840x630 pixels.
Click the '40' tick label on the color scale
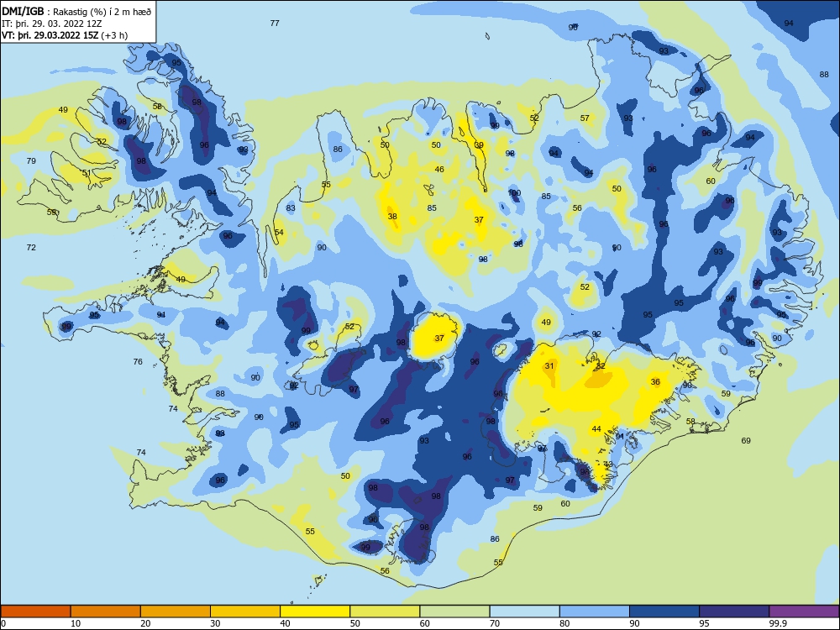pos(286,623)
